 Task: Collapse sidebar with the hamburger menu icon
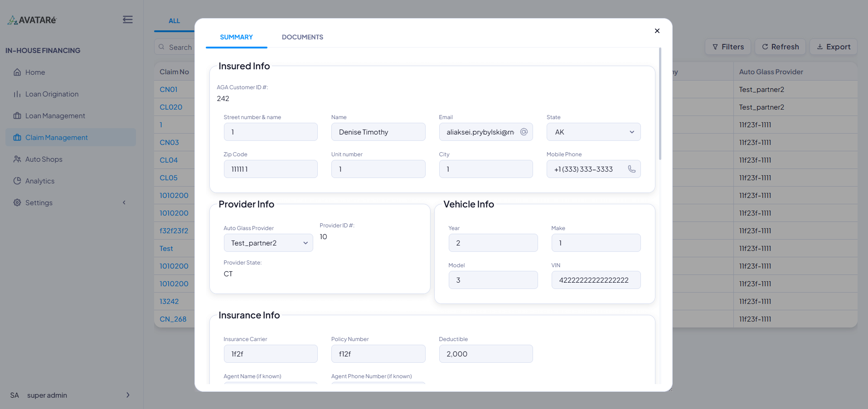pyautogui.click(x=128, y=19)
